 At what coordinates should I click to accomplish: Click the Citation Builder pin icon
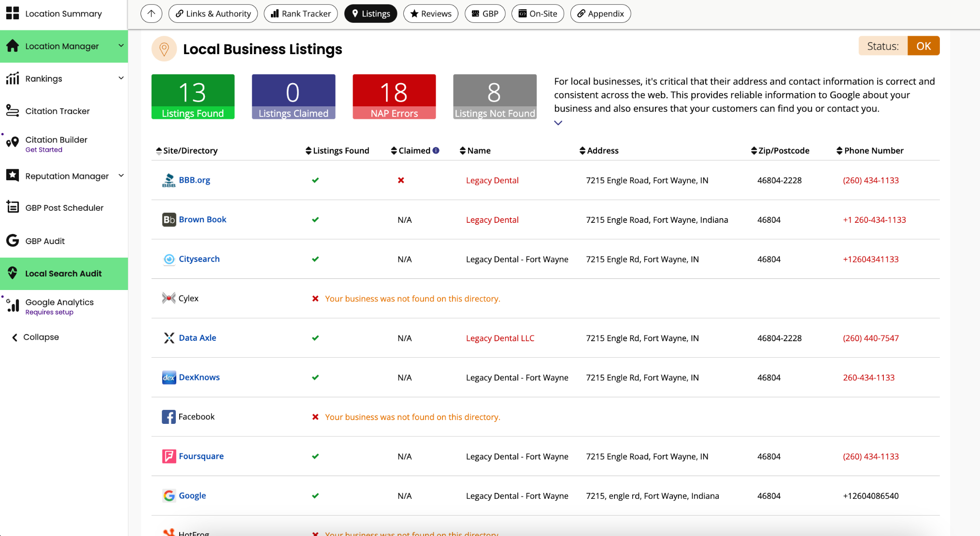point(13,142)
